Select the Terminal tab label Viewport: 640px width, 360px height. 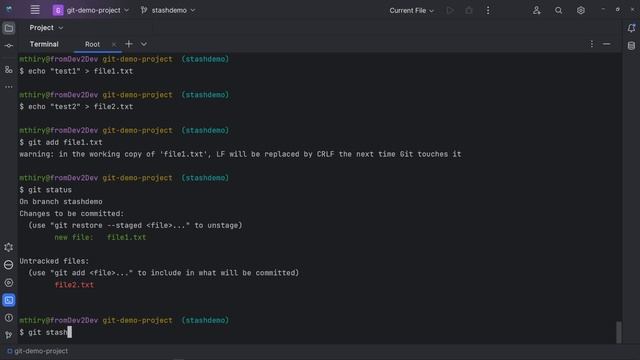[x=44, y=44]
